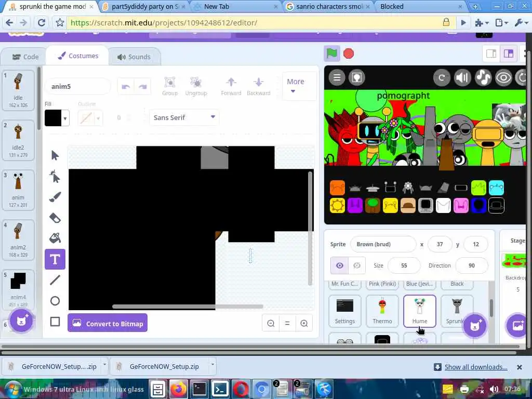Screen dimensions: 532x399
Task: Select the Brush tool
Action: [55, 197]
